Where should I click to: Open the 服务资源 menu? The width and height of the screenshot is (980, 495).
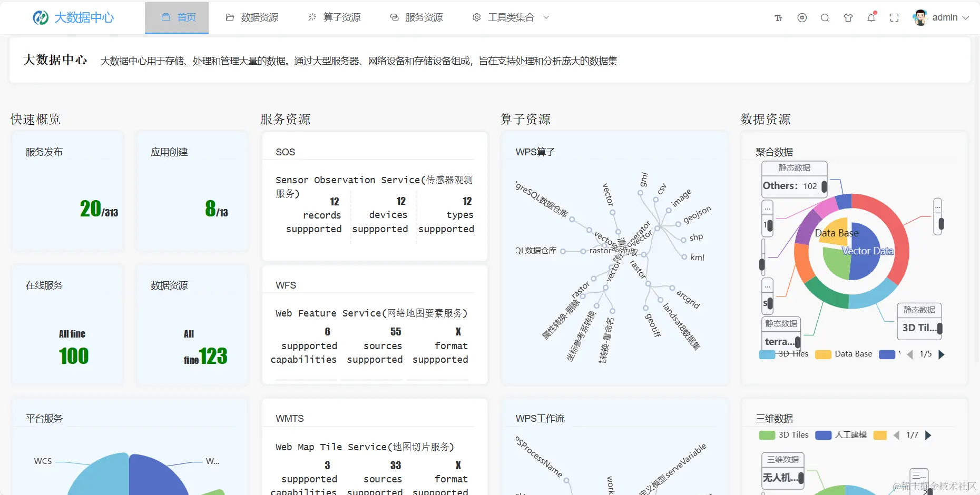417,17
